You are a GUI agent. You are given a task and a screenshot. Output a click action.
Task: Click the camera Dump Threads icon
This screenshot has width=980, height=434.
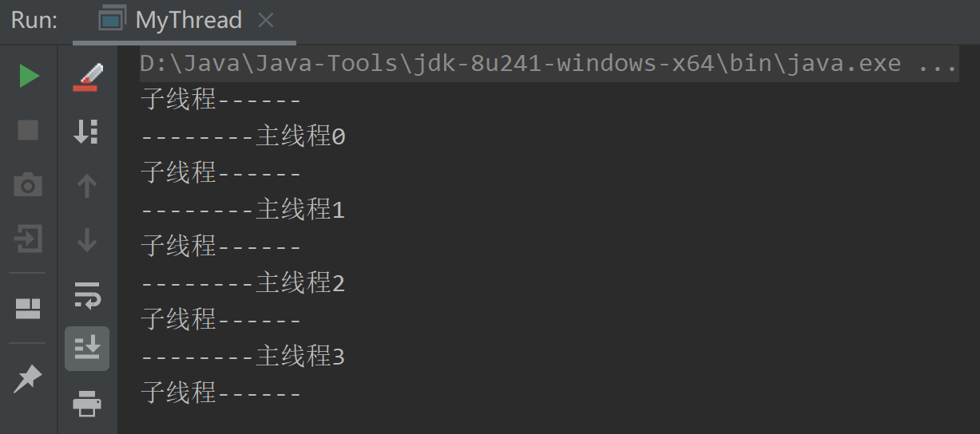(x=29, y=185)
